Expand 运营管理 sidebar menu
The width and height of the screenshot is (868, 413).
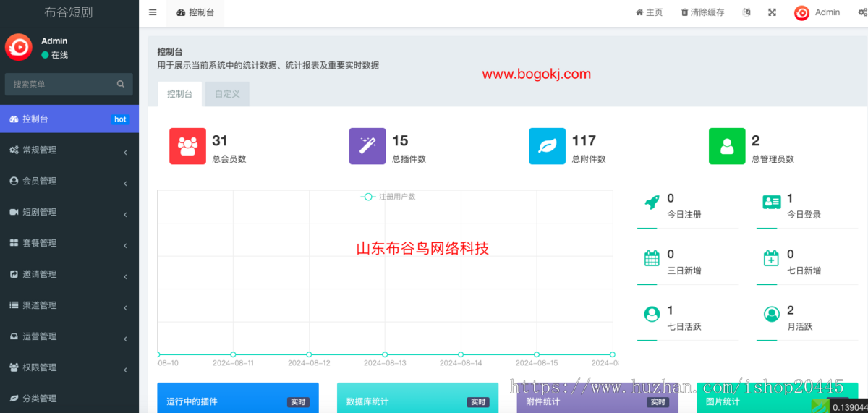(x=69, y=336)
